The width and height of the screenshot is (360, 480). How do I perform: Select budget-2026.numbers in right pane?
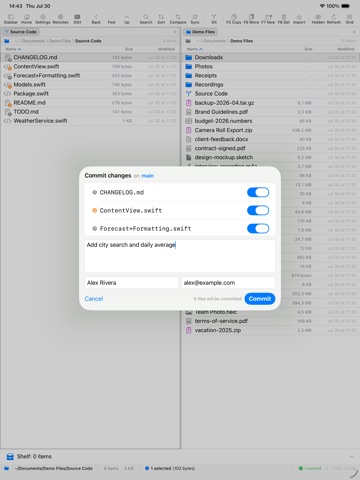271,121
